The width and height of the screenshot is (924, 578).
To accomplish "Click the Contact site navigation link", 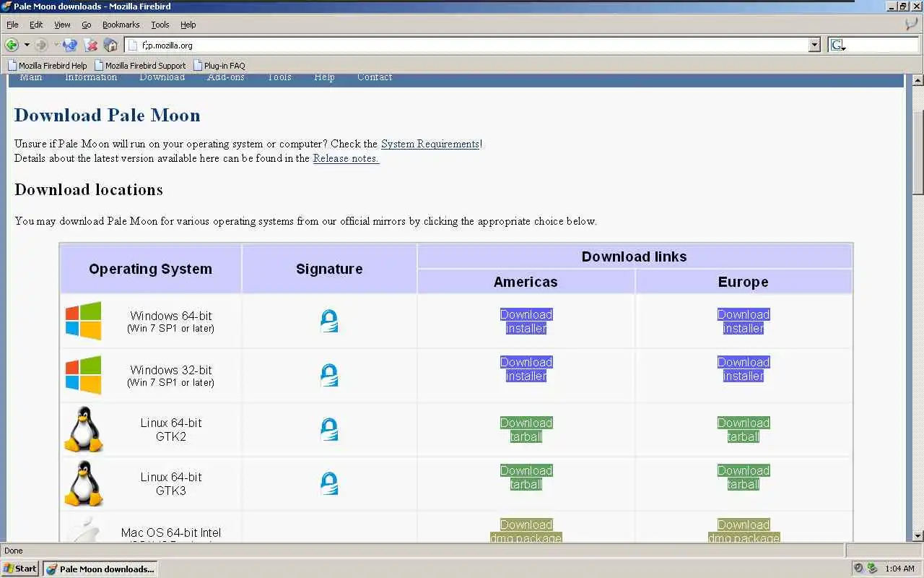I will click(375, 77).
